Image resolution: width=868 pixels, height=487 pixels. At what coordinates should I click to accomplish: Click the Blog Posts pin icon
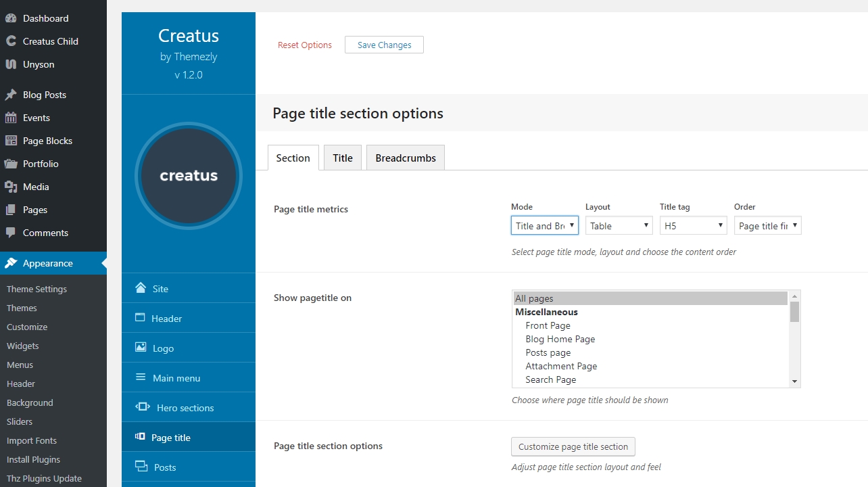point(11,95)
